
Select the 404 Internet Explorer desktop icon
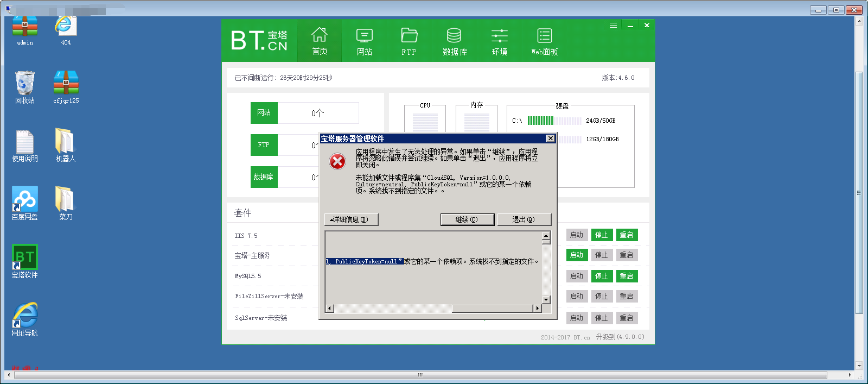pyautogui.click(x=66, y=31)
